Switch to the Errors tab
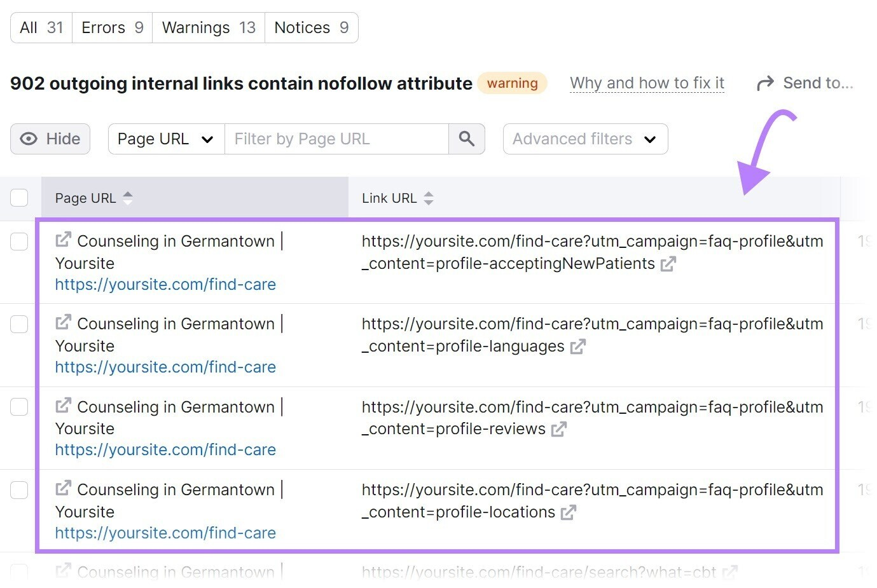The height and width of the screenshot is (588, 877). (111, 27)
